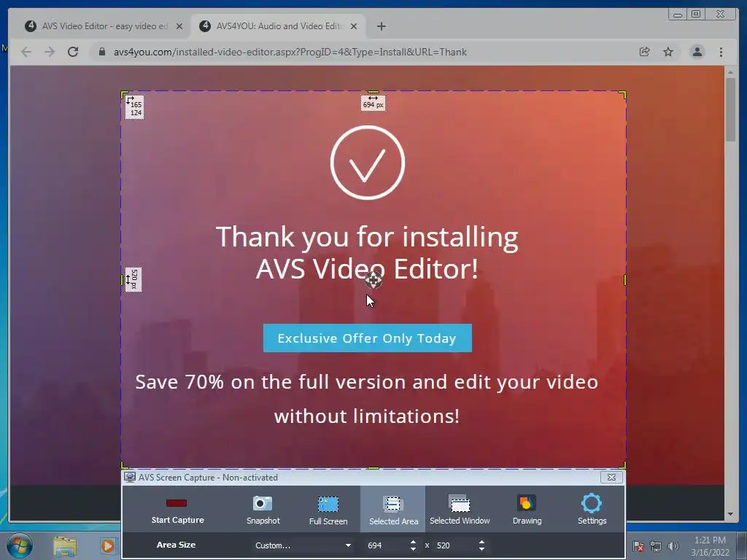Click the scrollbar up arrow
The height and width of the screenshot is (560, 747).
730,72
